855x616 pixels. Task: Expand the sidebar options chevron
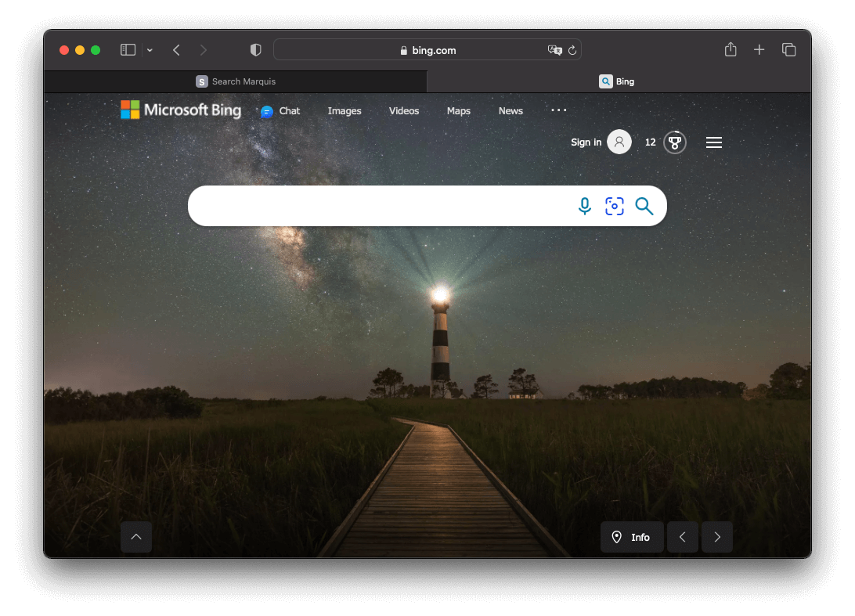[150, 49]
